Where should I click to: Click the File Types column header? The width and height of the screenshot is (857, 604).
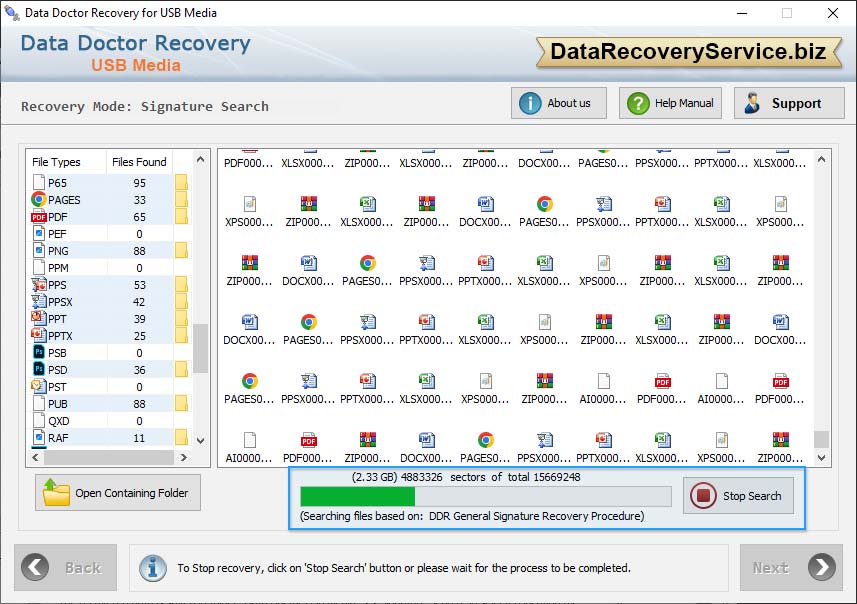[66, 162]
